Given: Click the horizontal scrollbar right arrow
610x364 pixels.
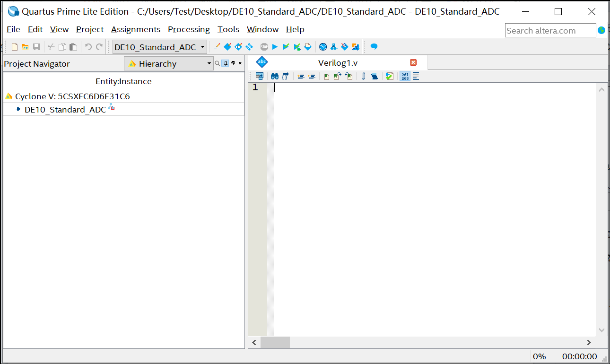Looking at the screenshot, I should tap(589, 342).
